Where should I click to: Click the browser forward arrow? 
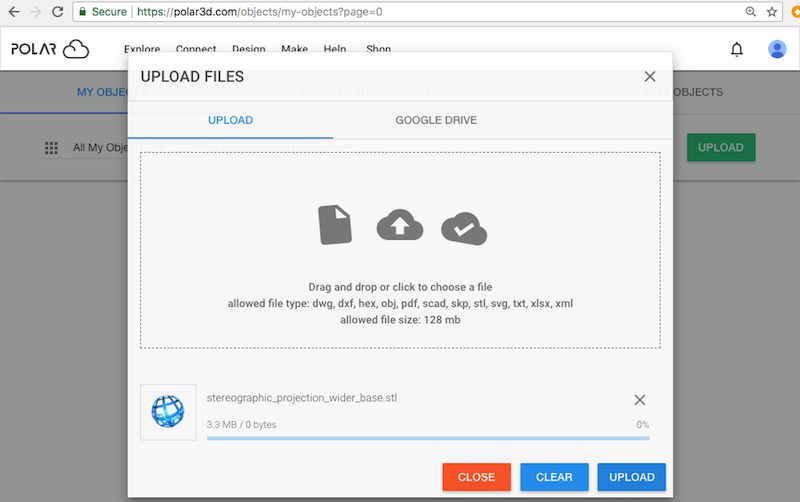point(36,12)
